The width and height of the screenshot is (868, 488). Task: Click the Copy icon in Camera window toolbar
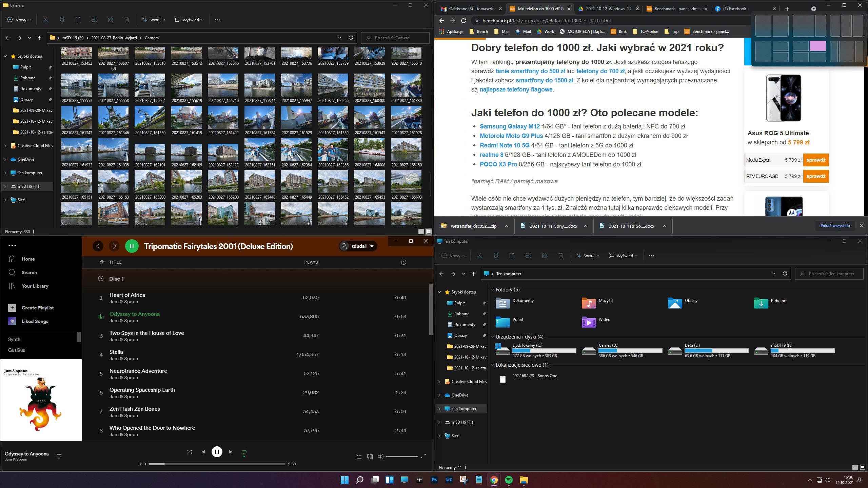[62, 20]
